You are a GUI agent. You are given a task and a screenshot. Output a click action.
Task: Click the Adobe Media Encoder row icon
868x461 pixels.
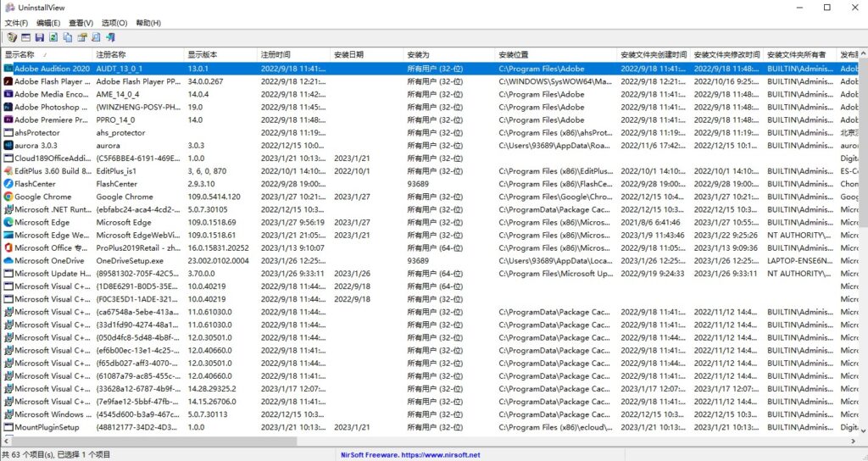[8, 94]
